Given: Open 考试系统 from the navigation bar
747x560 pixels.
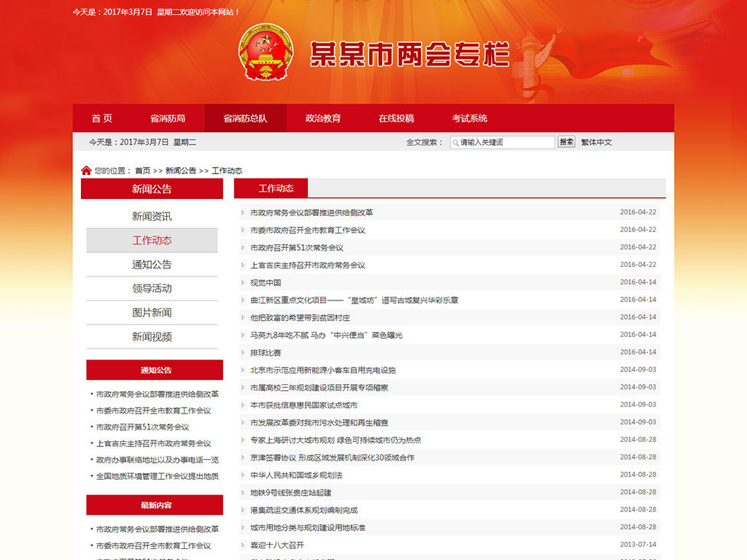Looking at the screenshot, I should pyautogui.click(x=470, y=118).
